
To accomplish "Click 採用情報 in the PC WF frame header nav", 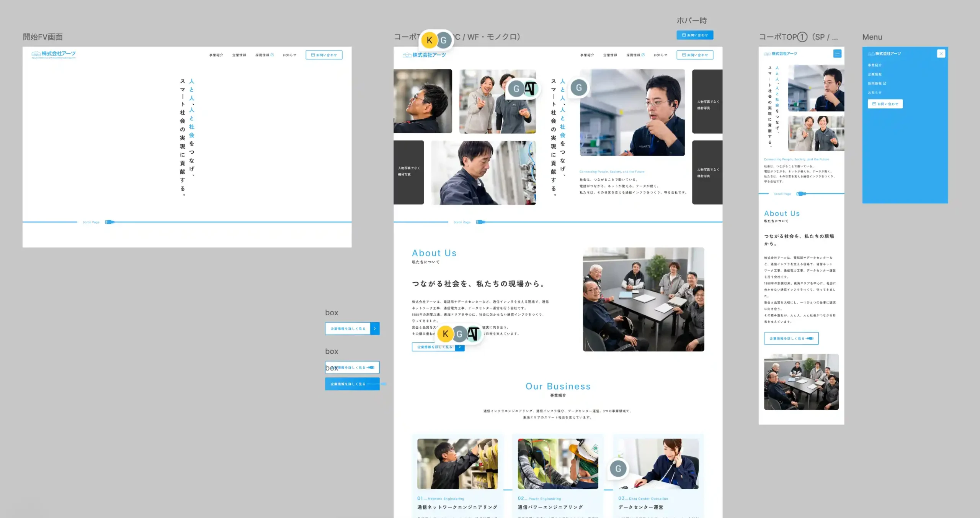I will 633,55.
